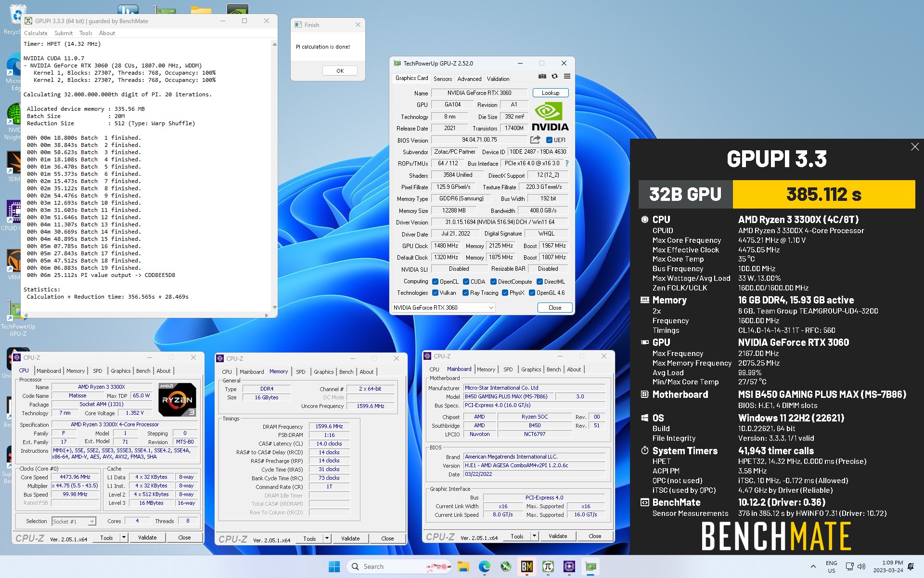Toggle Ray Tracing checkbox
This screenshot has height=578, width=924.
coord(465,293)
